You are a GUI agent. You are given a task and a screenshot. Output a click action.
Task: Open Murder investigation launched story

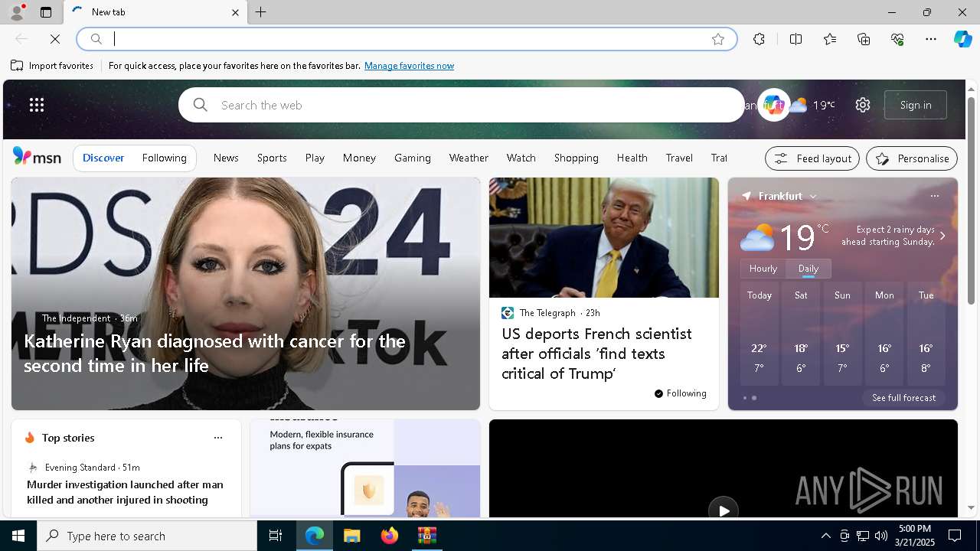coord(125,492)
